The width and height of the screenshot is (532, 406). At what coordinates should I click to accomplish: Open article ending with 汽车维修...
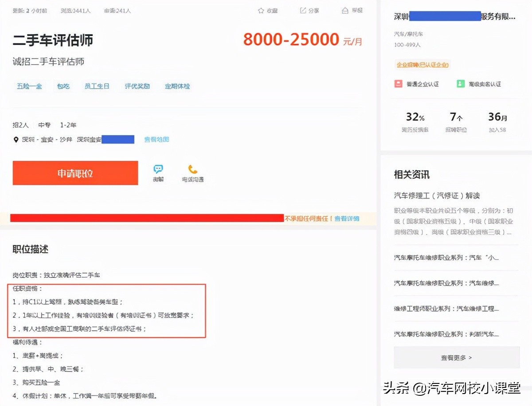[x=446, y=283]
